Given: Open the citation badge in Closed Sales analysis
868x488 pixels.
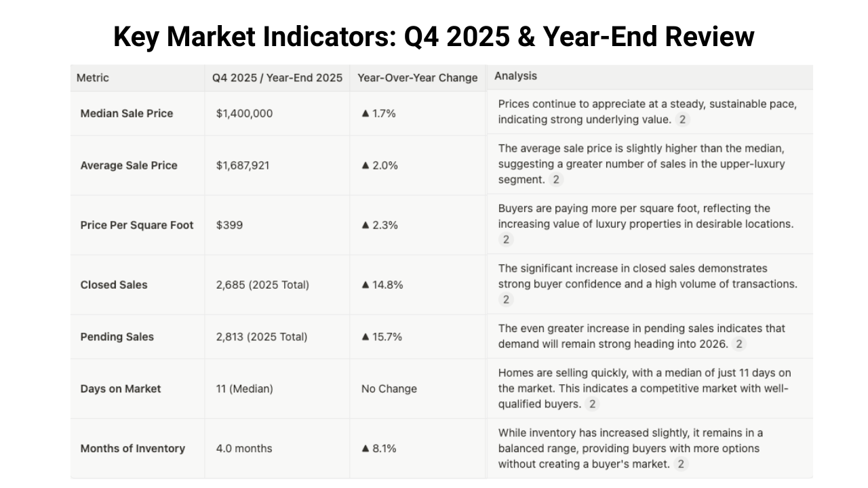Looking at the screenshot, I should tap(505, 299).
